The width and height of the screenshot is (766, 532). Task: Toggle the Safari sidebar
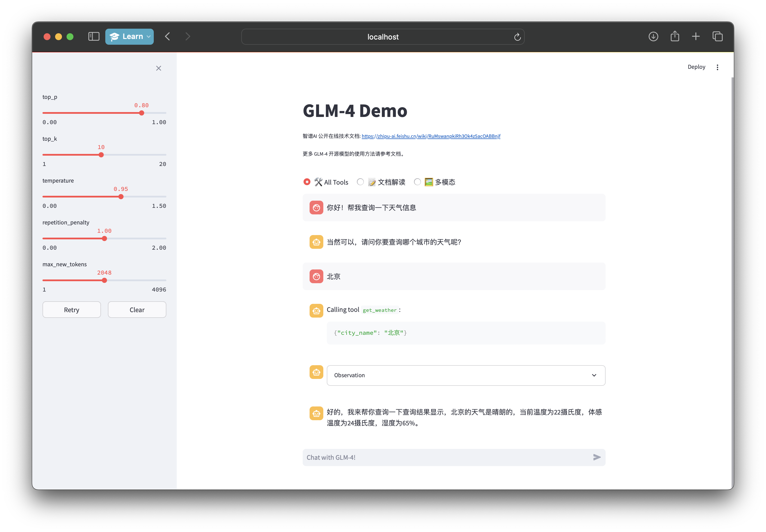click(94, 36)
